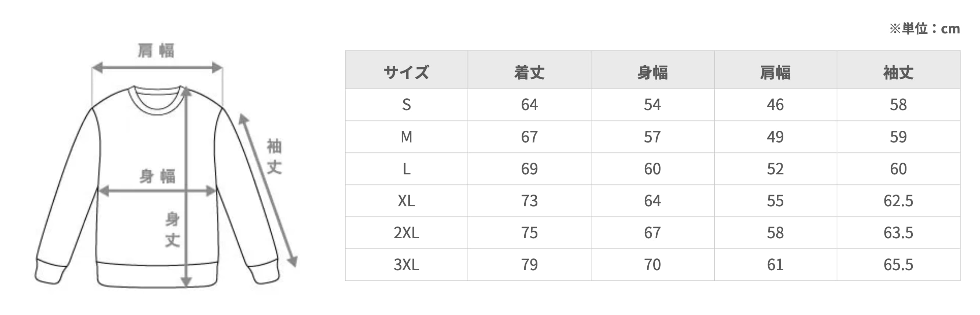Viewport: 980px width, 315px height.
Task: Select the M size row label
Action: 406,137
